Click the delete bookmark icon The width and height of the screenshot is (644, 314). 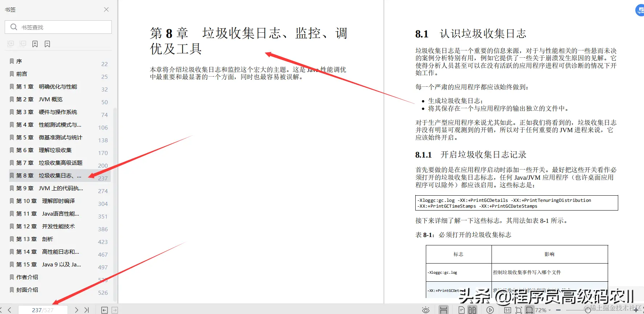[47, 44]
